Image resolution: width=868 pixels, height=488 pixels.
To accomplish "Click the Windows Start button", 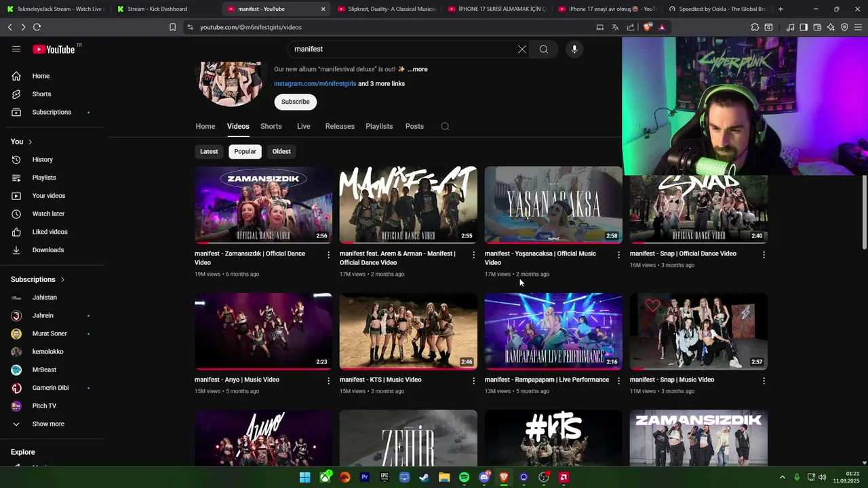I will (x=305, y=477).
